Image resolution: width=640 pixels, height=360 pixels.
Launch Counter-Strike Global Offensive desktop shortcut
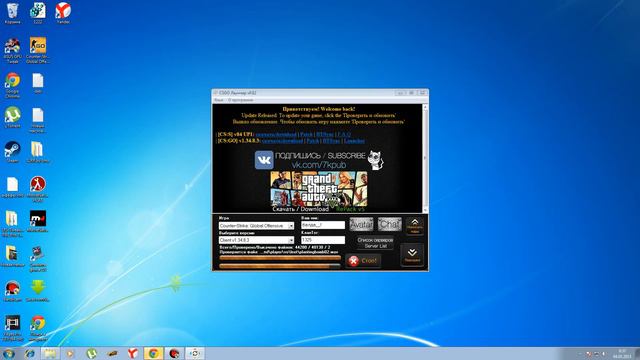38,50
